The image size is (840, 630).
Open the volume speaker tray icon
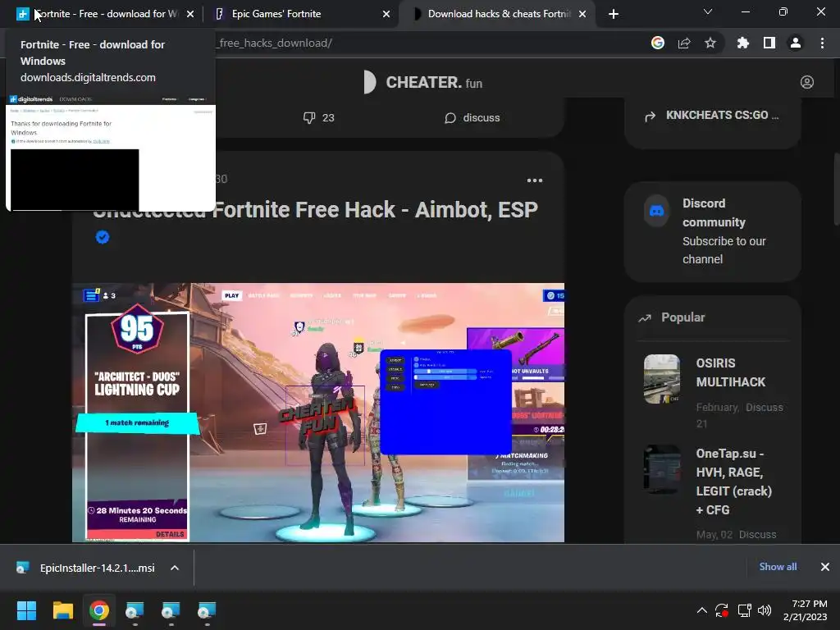pos(765,610)
